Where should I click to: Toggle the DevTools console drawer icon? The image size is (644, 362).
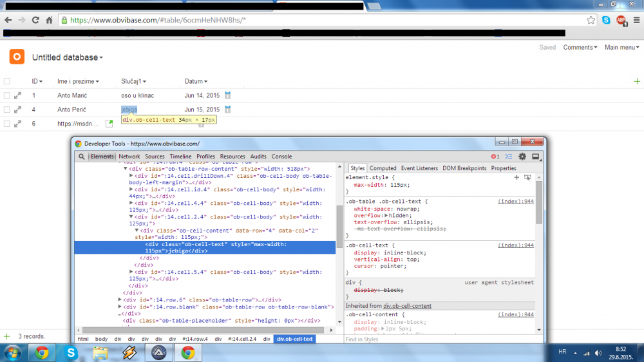tap(509, 157)
